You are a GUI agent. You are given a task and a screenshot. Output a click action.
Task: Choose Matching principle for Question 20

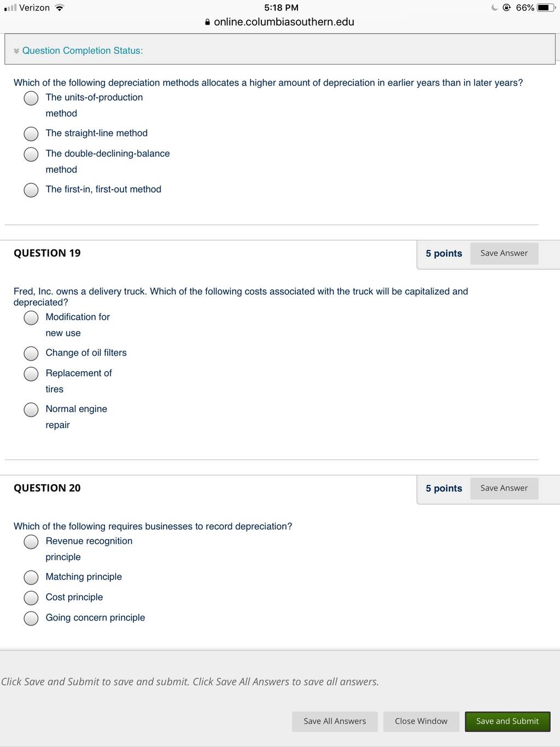click(31, 577)
